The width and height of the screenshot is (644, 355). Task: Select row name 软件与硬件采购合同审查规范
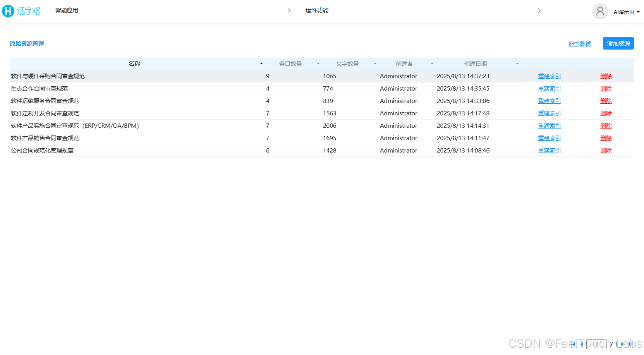coord(48,76)
